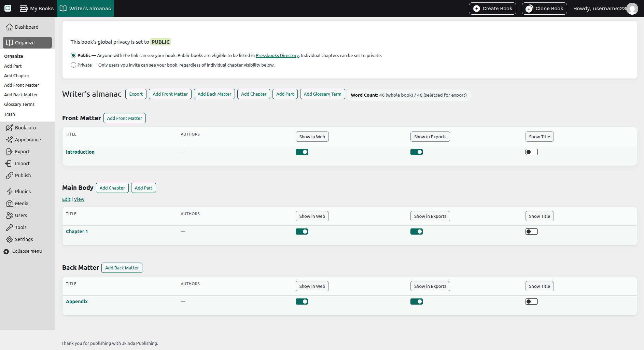644x350 pixels.
Task: Open the Appendix back matter title
Action: click(x=77, y=302)
